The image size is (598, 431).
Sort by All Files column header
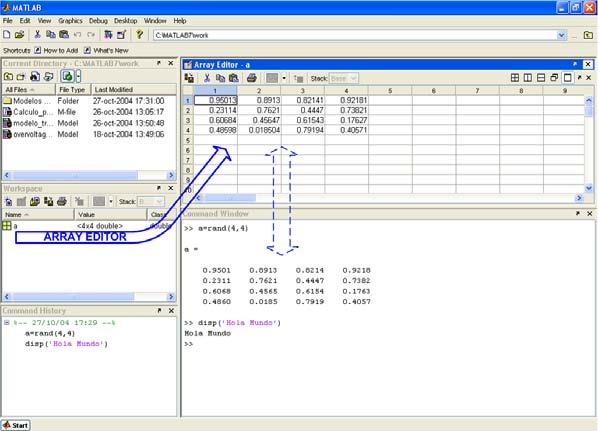pyautogui.click(x=29, y=90)
